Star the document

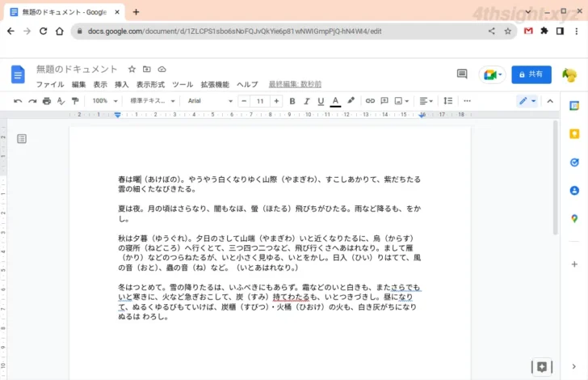(x=132, y=69)
